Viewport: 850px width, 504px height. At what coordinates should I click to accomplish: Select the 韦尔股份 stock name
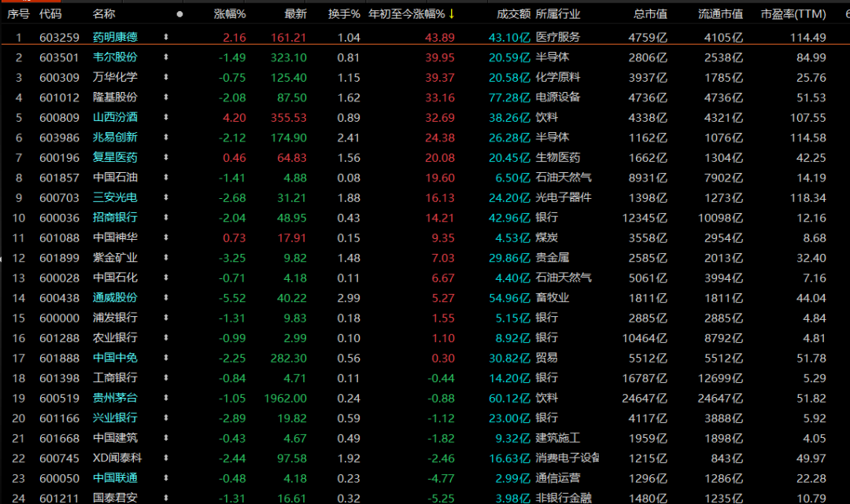(115, 57)
